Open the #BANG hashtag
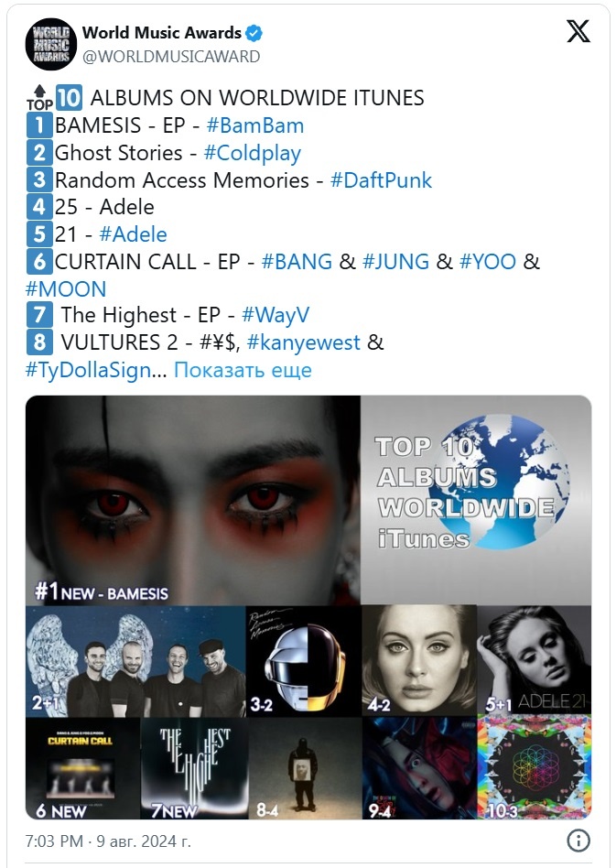Image resolution: width=616 pixels, height=868 pixels. tap(297, 262)
